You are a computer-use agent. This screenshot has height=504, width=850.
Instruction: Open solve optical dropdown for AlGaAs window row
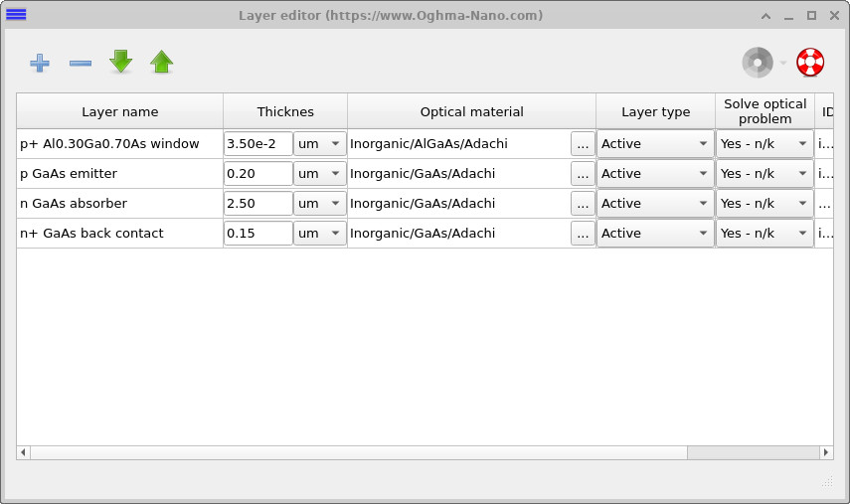click(x=765, y=143)
